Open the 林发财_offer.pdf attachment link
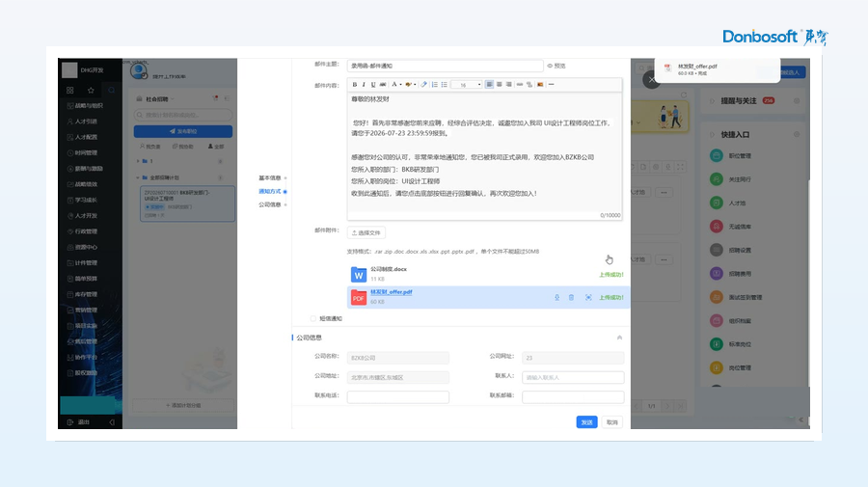The height and width of the screenshot is (487, 868). pyautogui.click(x=392, y=292)
